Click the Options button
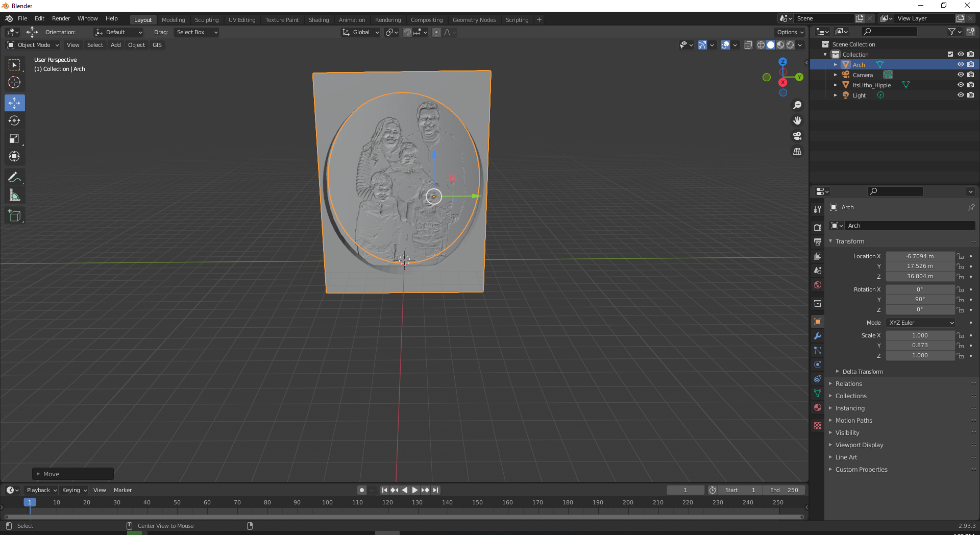The width and height of the screenshot is (980, 535). click(x=790, y=32)
